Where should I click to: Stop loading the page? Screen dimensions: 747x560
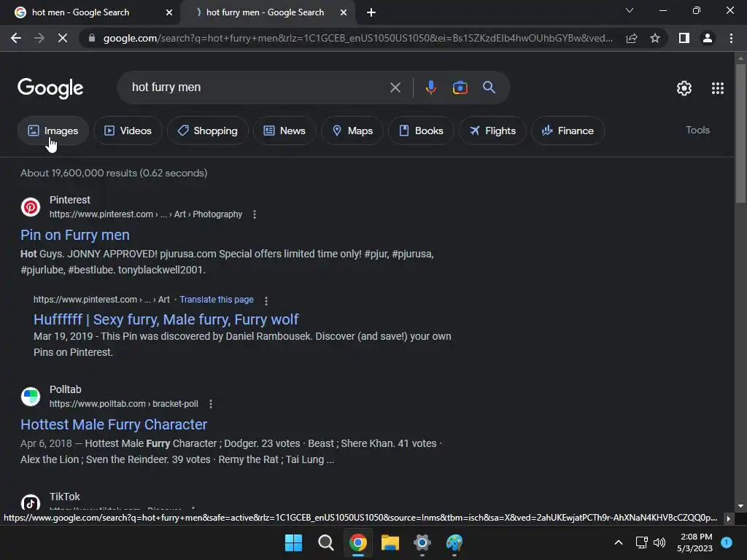(63, 38)
